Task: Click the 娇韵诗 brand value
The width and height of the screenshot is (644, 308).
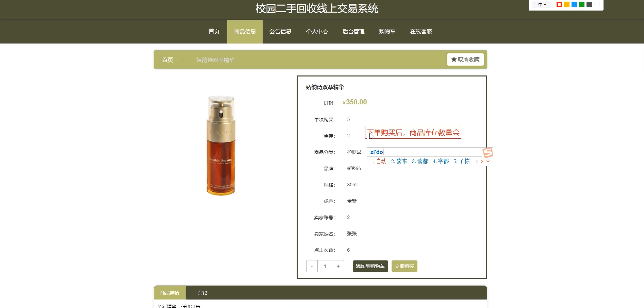Action: (354, 168)
